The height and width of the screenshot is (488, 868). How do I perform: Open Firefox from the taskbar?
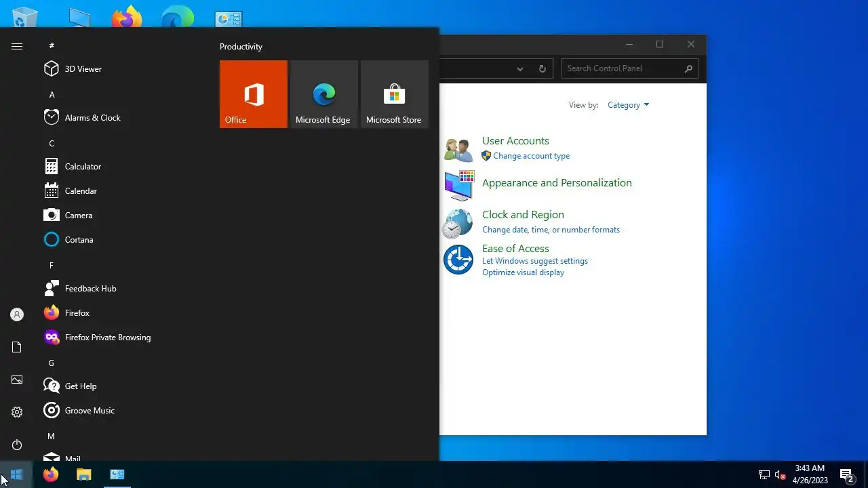pyautogui.click(x=51, y=474)
